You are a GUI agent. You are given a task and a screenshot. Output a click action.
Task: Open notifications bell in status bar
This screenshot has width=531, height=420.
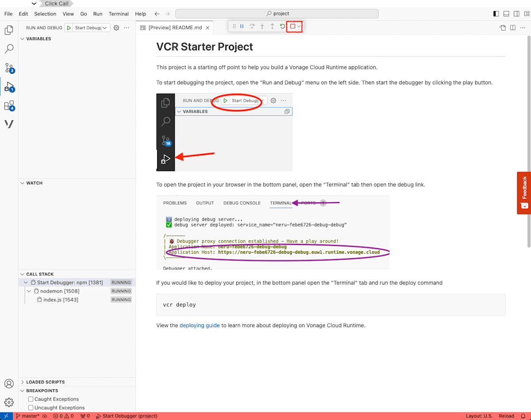[523, 416]
